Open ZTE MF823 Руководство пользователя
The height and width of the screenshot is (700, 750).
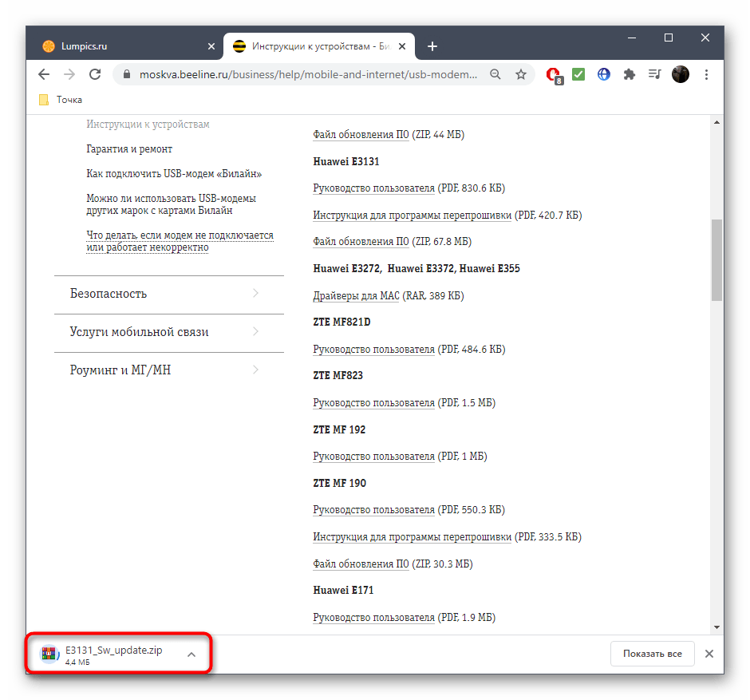[x=373, y=403]
